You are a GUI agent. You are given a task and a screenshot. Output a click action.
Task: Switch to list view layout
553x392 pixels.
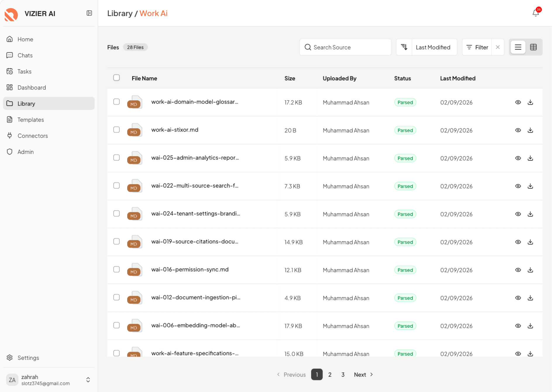[x=518, y=47]
